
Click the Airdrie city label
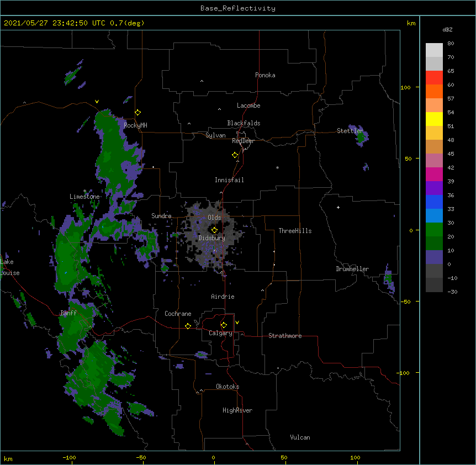tap(223, 297)
